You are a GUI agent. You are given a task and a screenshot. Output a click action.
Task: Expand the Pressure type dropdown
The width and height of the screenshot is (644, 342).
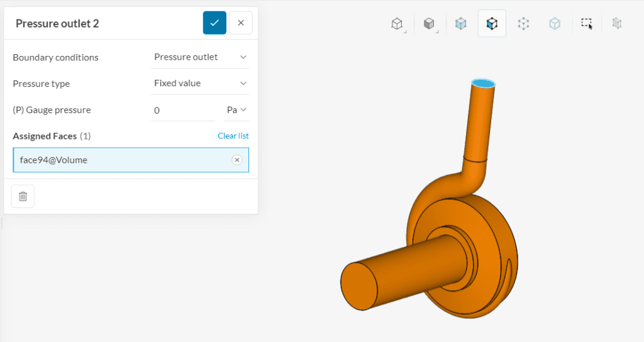click(x=201, y=84)
